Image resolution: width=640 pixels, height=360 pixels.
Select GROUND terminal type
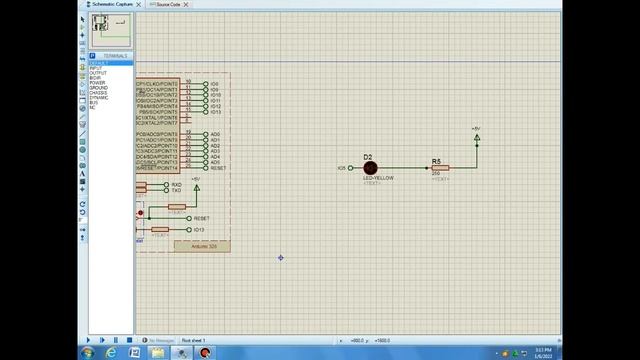[98, 88]
